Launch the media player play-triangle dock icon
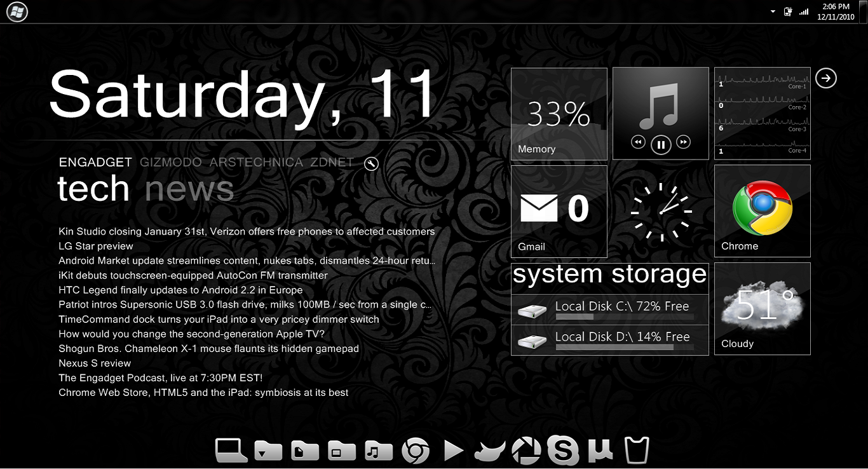 coord(453,451)
